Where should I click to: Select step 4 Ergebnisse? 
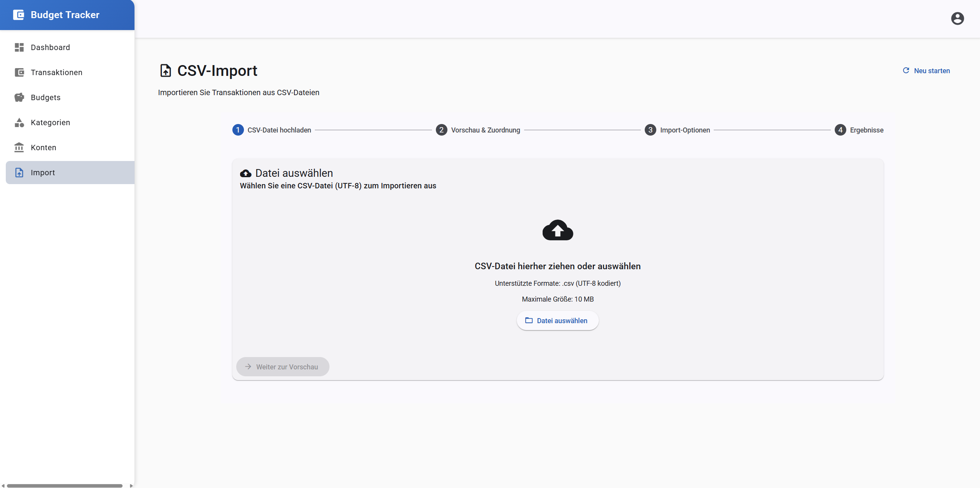coord(859,130)
